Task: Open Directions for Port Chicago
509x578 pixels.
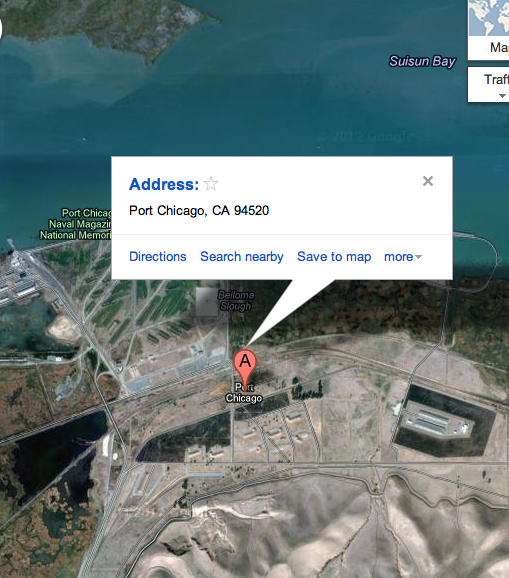Action: [x=158, y=257]
